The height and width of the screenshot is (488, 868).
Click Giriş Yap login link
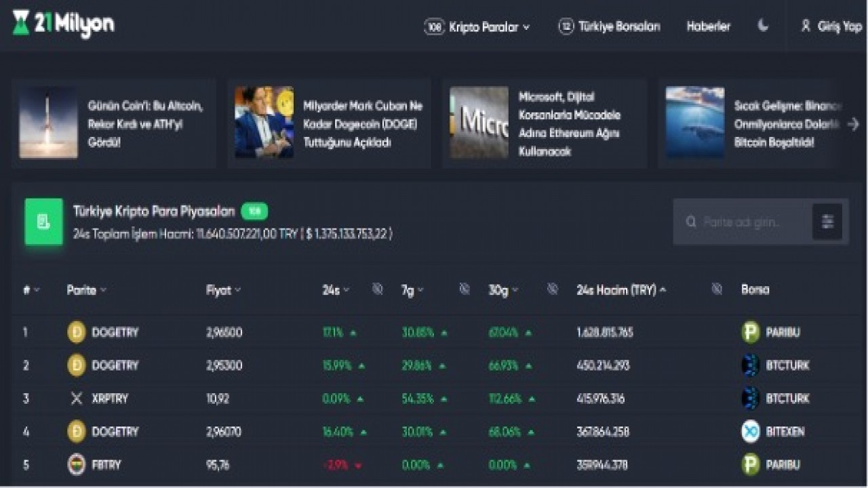point(840,26)
